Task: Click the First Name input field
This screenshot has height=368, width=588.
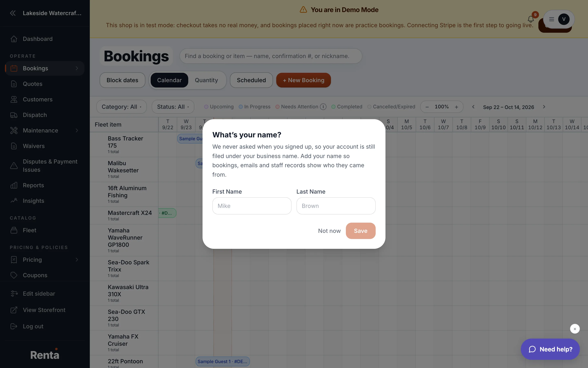Action: [x=252, y=206]
